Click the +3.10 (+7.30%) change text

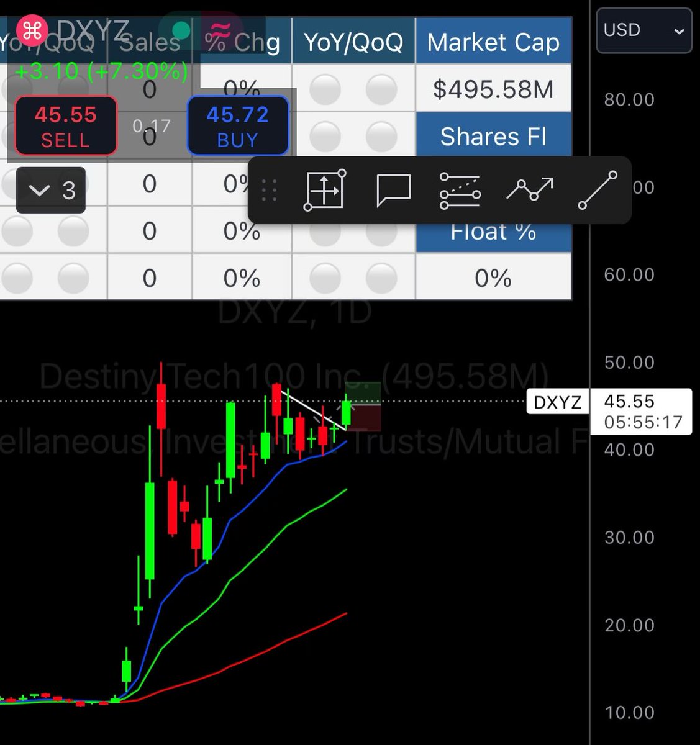tap(101, 71)
